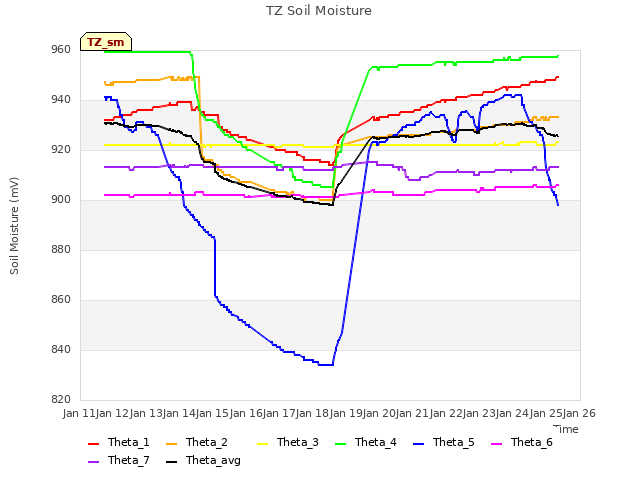
Task: Select the Theta_6 legend label
Action: point(531,442)
